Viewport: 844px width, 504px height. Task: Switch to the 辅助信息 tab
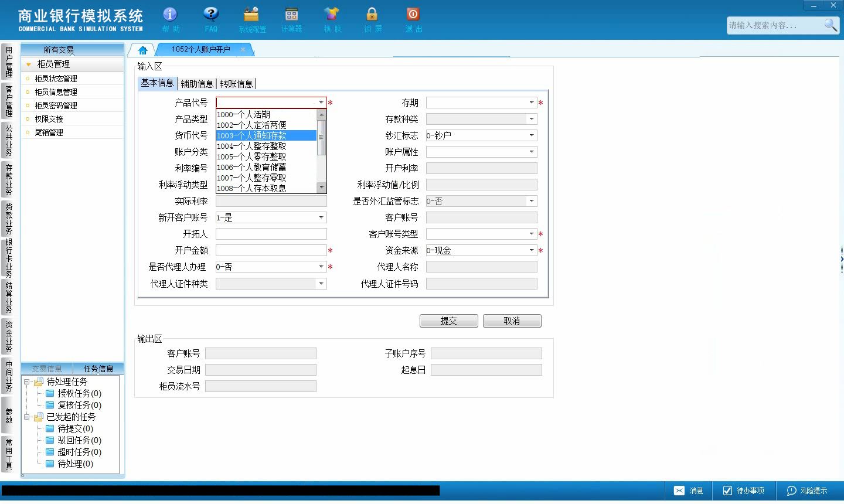coord(197,84)
